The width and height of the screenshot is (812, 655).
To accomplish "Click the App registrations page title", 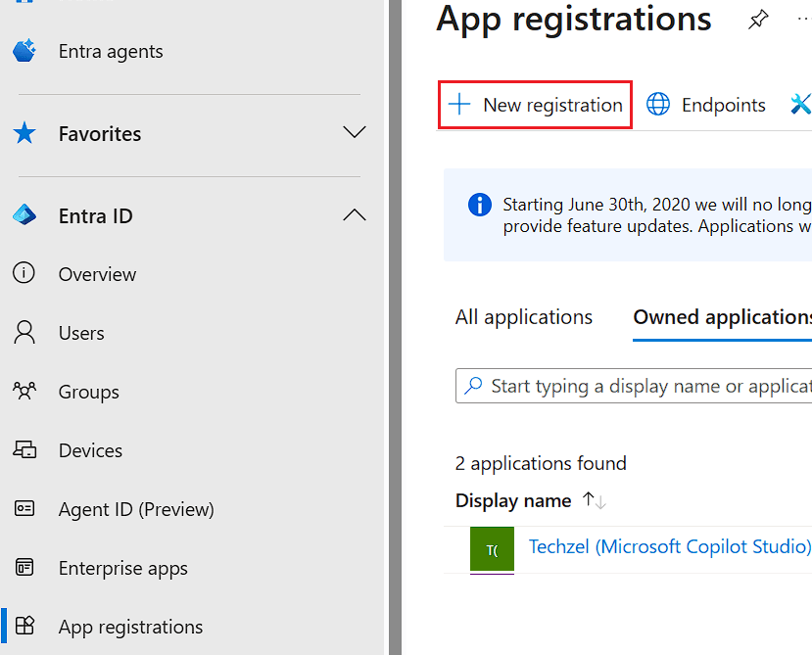I will [x=574, y=20].
